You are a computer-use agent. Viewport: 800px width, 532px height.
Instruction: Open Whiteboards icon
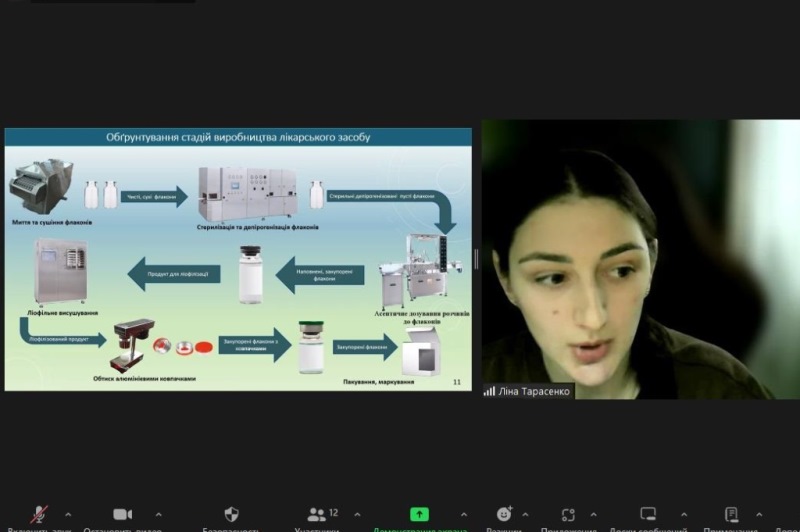pyautogui.click(x=648, y=514)
